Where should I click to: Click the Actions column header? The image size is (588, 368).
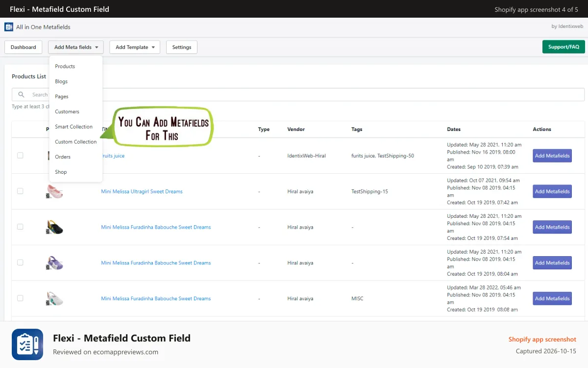542,129
